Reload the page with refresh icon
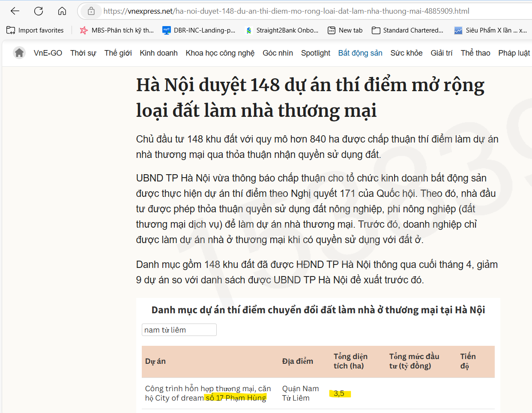 tap(39, 11)
